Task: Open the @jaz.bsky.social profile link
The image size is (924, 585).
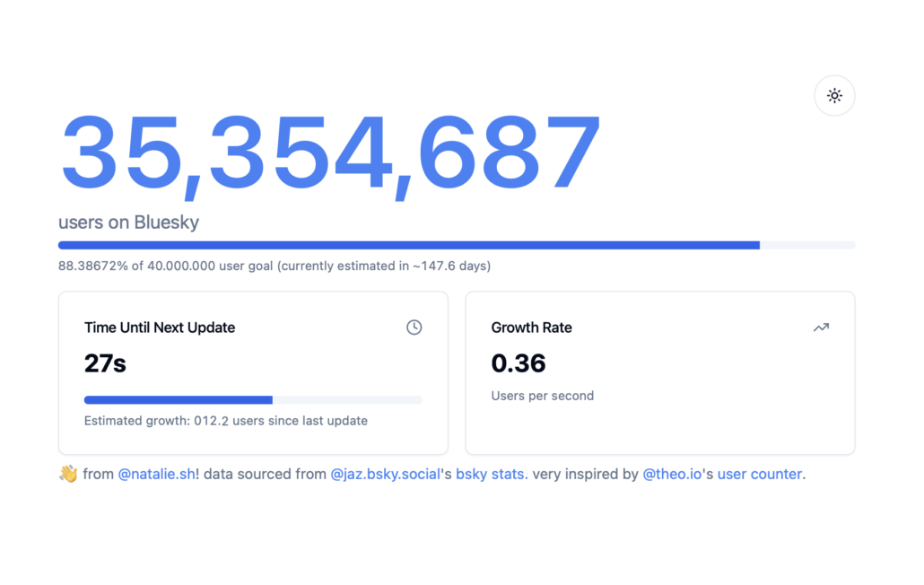Action: click(x=386, y=475)
